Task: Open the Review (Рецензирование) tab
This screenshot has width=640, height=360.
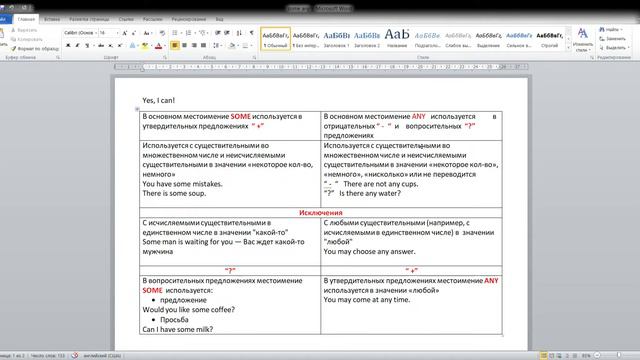Action: pos(189,19)
